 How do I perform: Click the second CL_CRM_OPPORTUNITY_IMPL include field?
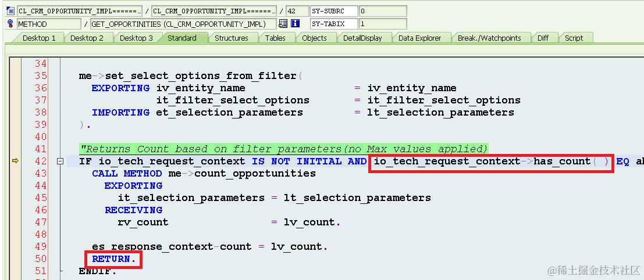[214, 11]
